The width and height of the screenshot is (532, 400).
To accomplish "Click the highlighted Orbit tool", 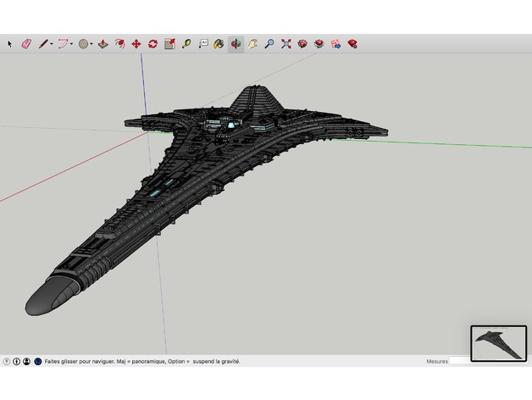I will click(236, 44).
